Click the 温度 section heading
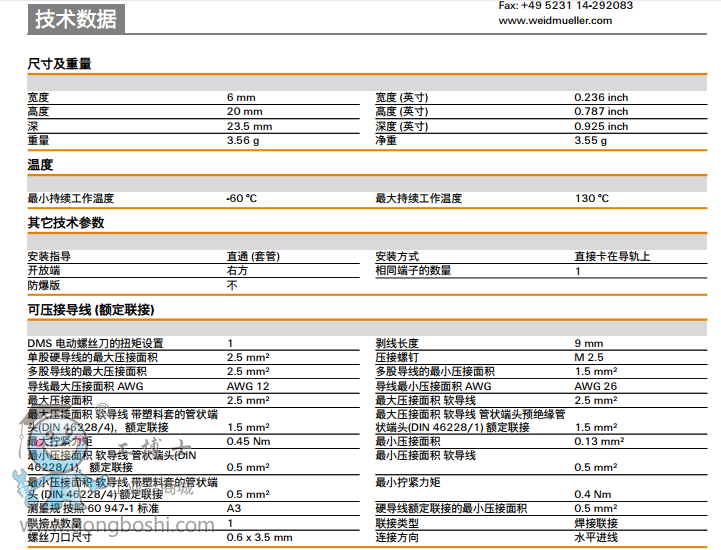Screen dimensions: 721x550 [x=40, y=165]
